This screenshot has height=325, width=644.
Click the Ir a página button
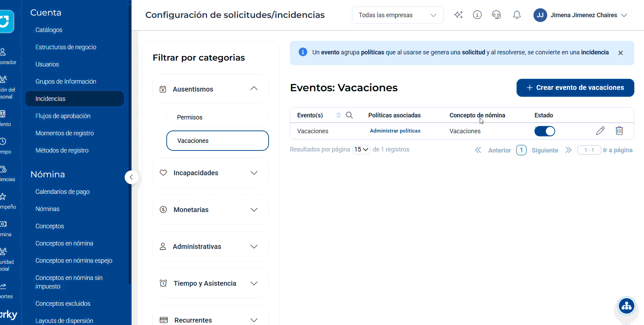click(x=618, y=150)
